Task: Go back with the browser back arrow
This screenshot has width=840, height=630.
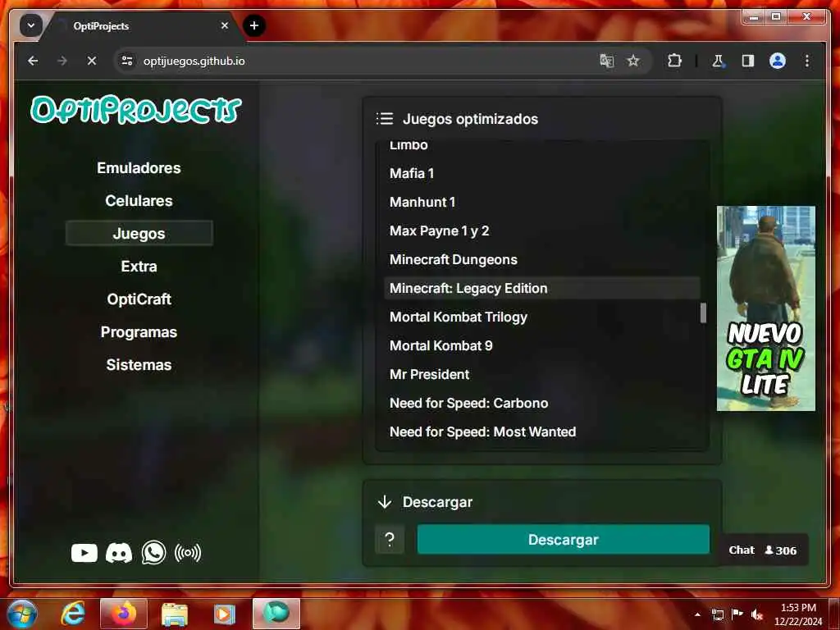Action: [33, 61]
